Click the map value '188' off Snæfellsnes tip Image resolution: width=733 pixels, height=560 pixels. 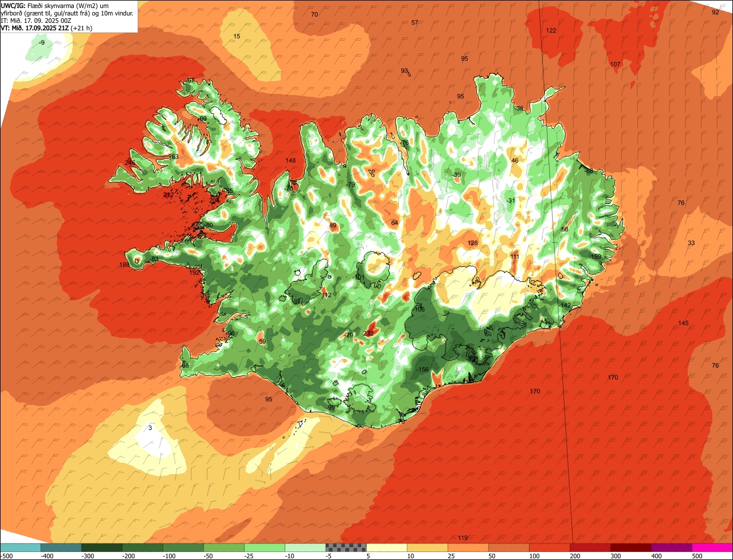pyautogui.click(x=124, y=265)
